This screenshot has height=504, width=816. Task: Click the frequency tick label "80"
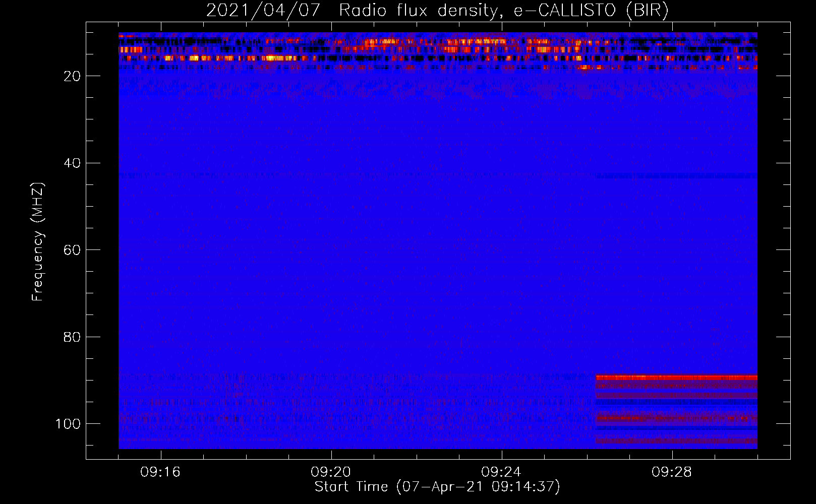72,337
